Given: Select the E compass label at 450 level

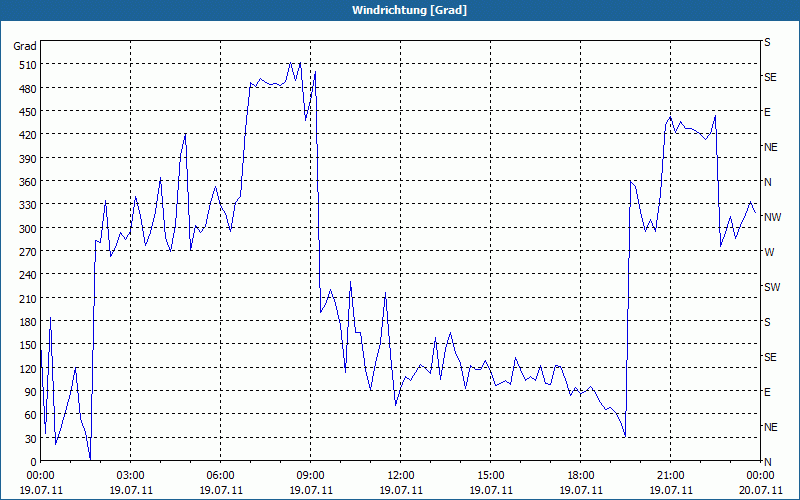Looking at the screenshot, I should 767,112.
